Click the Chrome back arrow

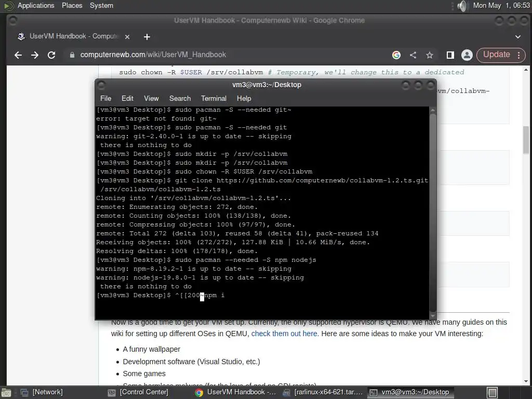click(18, 55)
